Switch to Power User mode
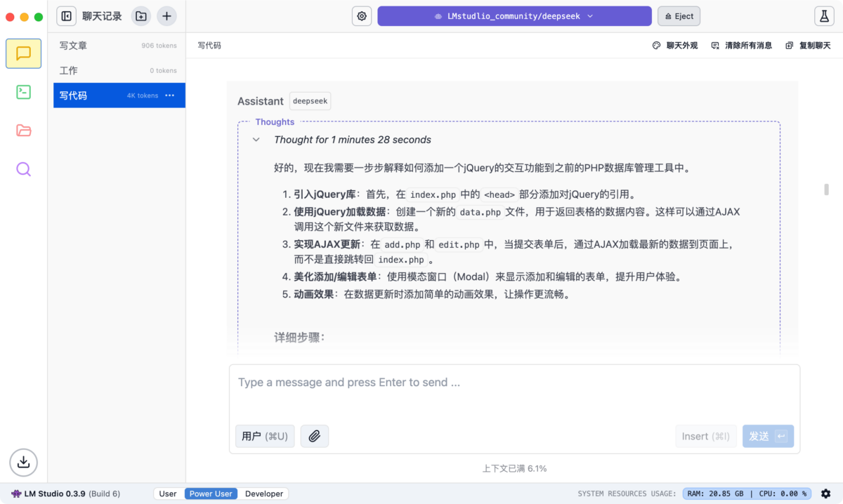This screenshot has width=843, height=504. [x=211, y=493]
